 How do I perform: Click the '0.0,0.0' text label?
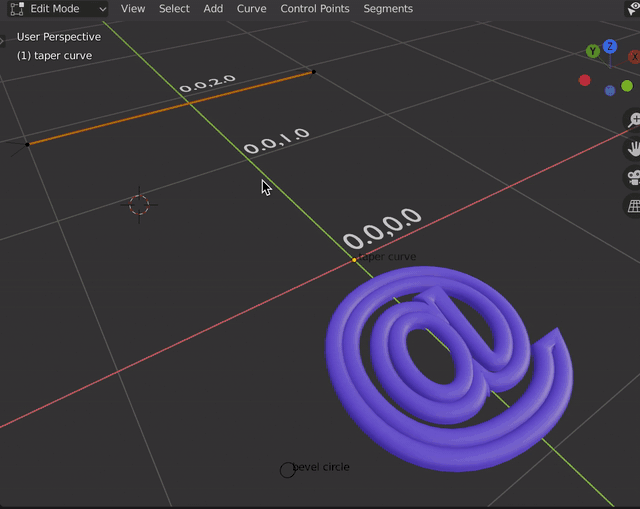[x=382, y=228]
